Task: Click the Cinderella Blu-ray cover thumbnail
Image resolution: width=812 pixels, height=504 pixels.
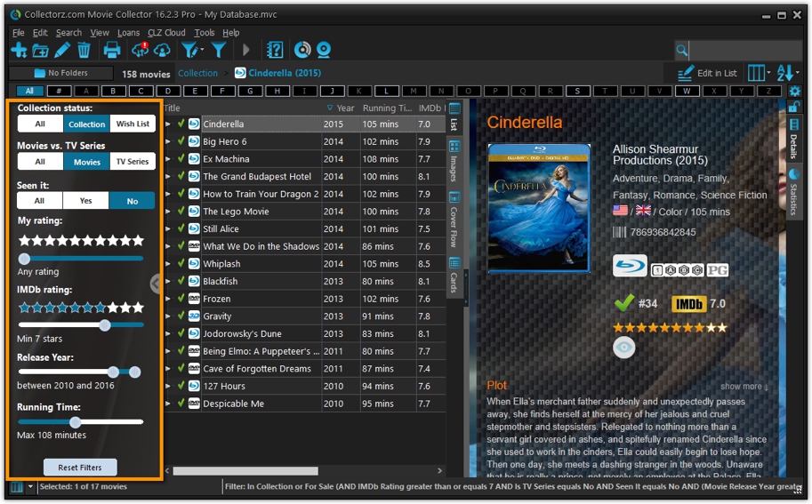Action: (539, 208)
